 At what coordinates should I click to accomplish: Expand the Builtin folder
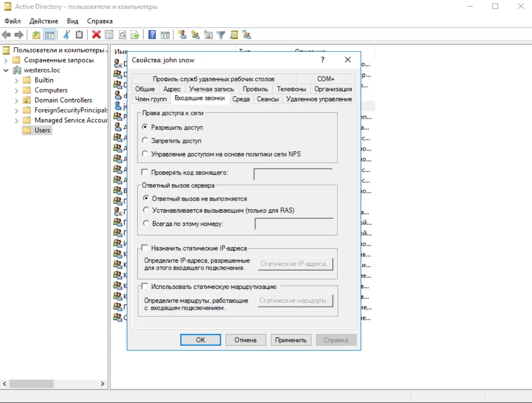pos(17,80)
